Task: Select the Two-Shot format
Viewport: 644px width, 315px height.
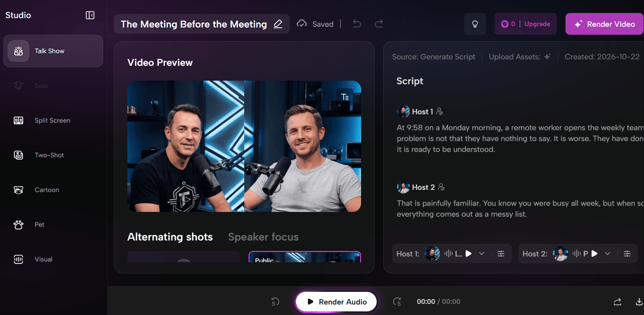Action: pos(53,155)
